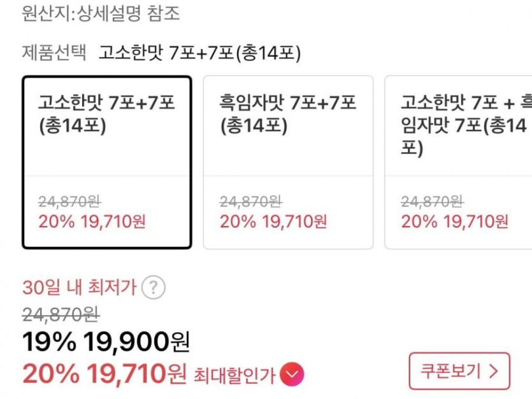Image resolution: width=532 pixels, height=399 pixels.
Task: Click the bold 19% 19,900원 price
Action: click(x=106, y=342)
